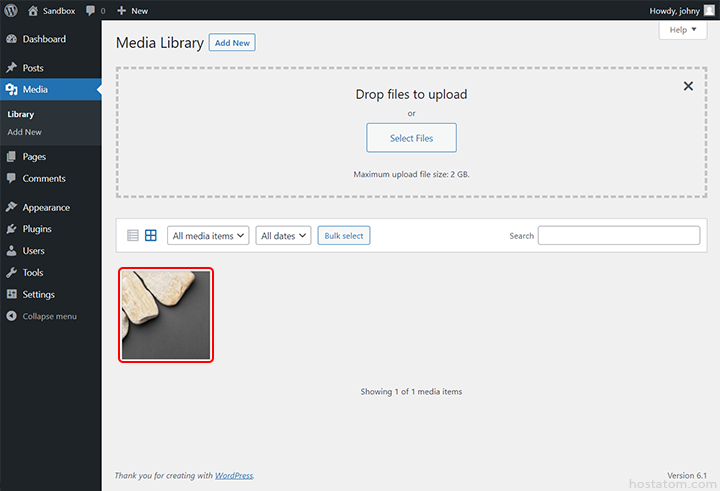720x491 pixels.
Task: Follow the WordPress footer link
Action: click(234, 475)
